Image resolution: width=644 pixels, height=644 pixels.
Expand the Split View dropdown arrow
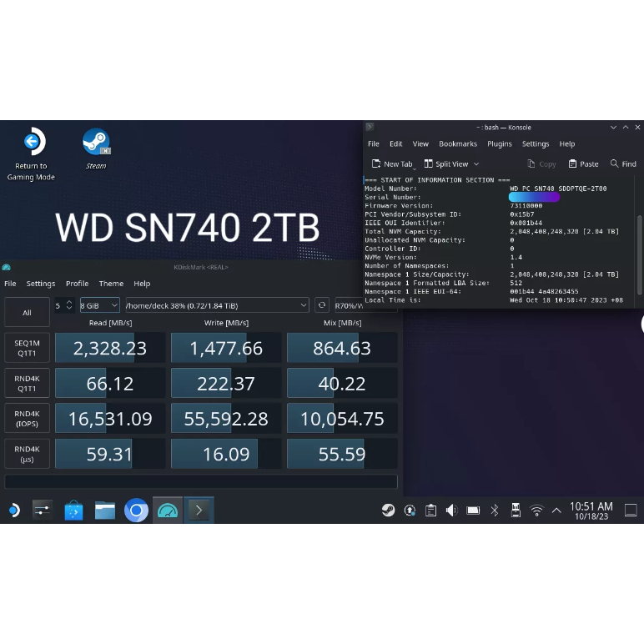476,164
